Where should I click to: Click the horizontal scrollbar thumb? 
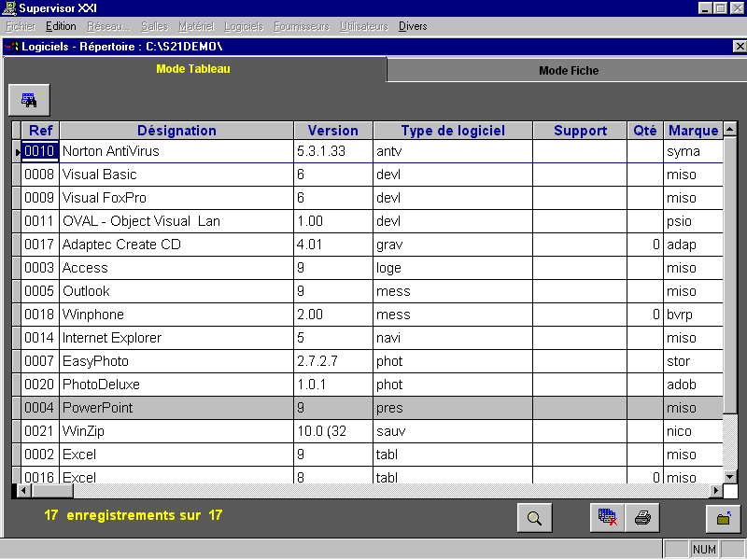(x=52, y=490)
